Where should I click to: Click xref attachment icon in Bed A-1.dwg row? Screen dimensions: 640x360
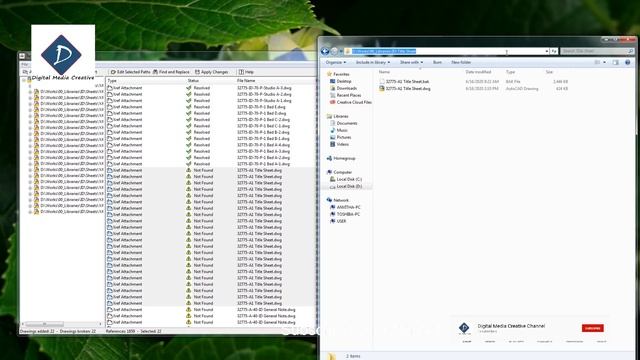(110, 164)
